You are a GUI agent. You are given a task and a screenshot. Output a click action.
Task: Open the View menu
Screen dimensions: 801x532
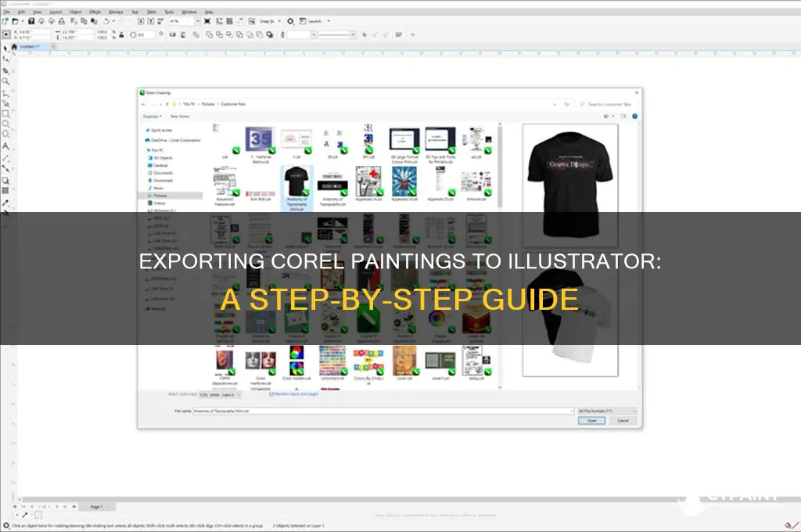point(38,12)
